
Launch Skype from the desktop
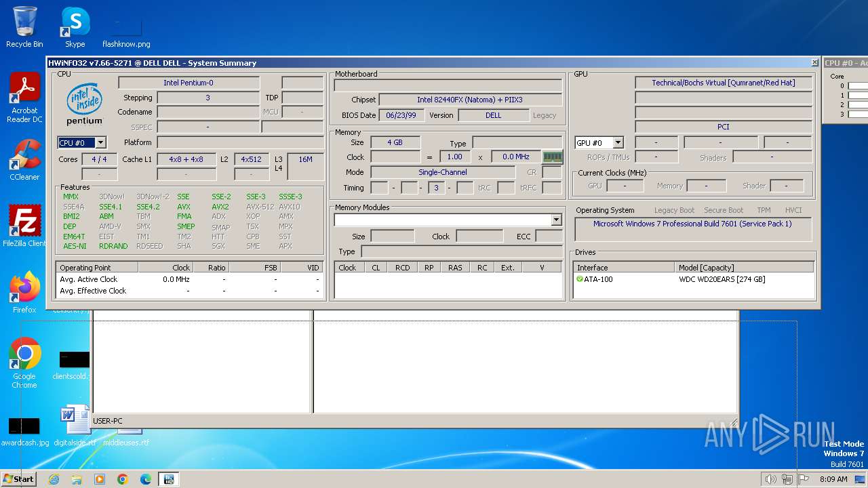[75, 27]
